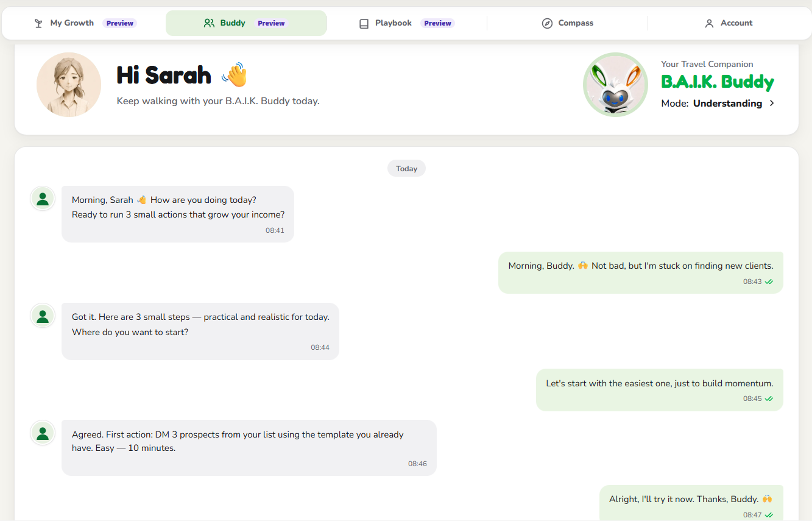
Task: Click the Today date badge
Action: tap(406, 168)
